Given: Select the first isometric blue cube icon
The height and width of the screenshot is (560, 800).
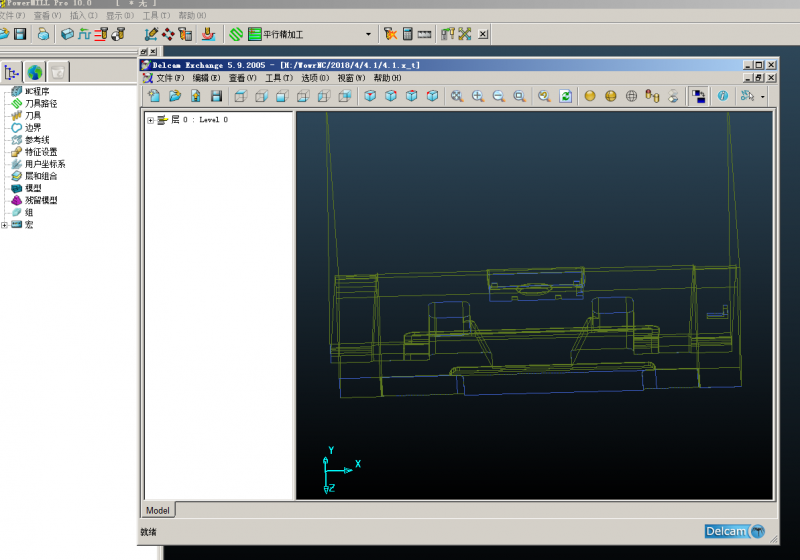Looking at the screenshot, I should [370, 96].
